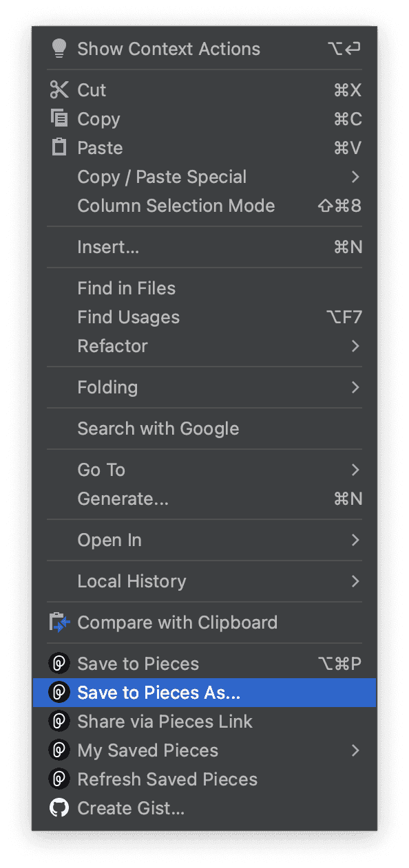Viewport: 409px width, 868px height.
Task: Click the GitHub icon next to Create Gist
Action: (59, 807)
